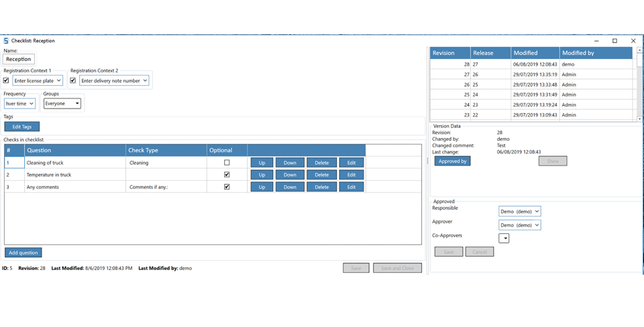
Task: Uncheck Optional for Temperature in truck
Action: pos(227,175)
